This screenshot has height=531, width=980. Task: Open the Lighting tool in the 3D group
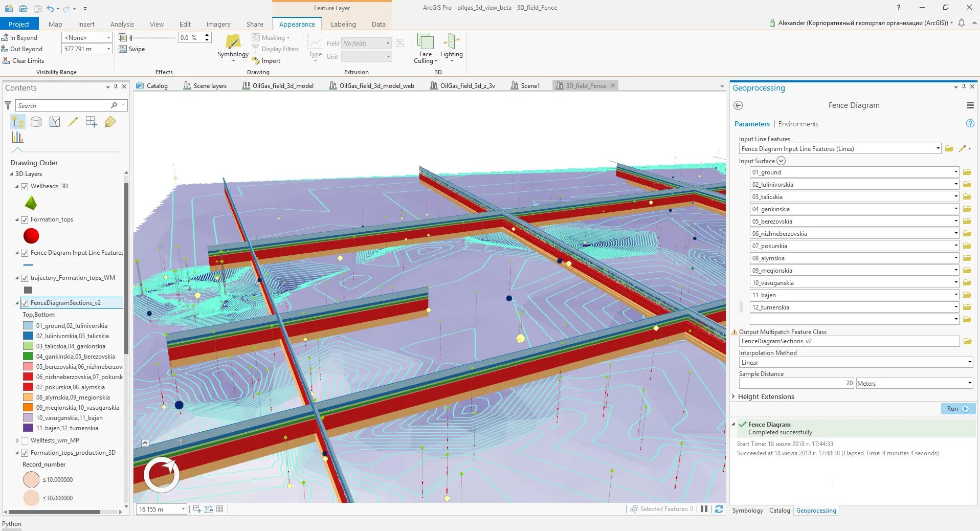(451, 49)
